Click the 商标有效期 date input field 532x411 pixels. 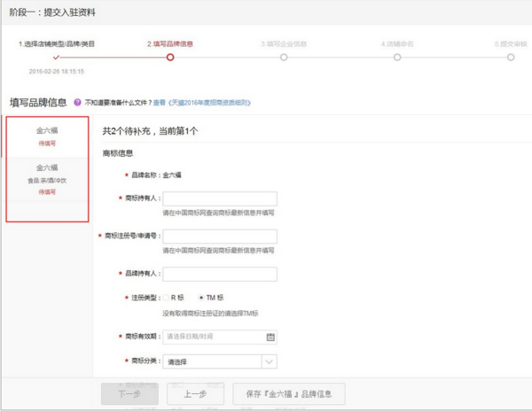pyautogui.click(x=220, y=337)
